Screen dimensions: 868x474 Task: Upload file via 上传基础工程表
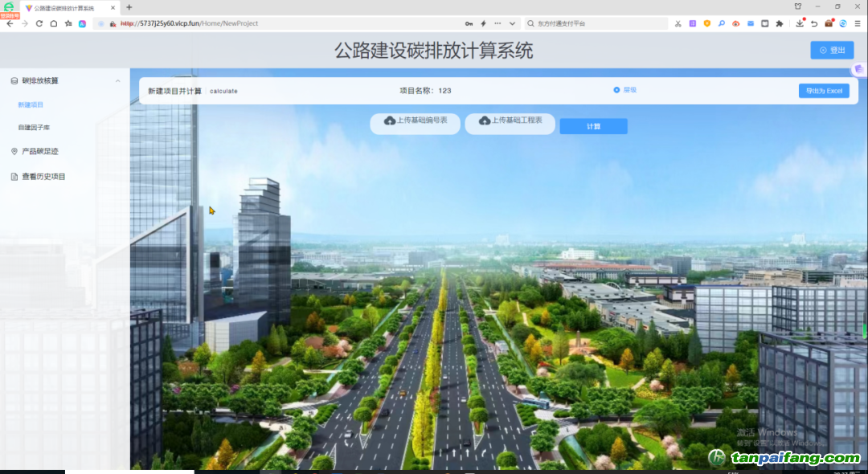tap(510, 121)
